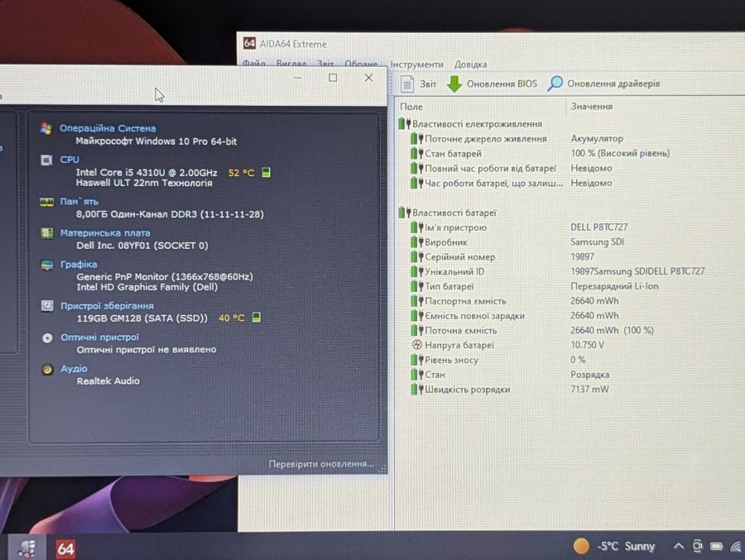Screen dimensions: 745x560
Task: Click green CPU temperature indicator next to 52 °C
Action: point(266,172)
